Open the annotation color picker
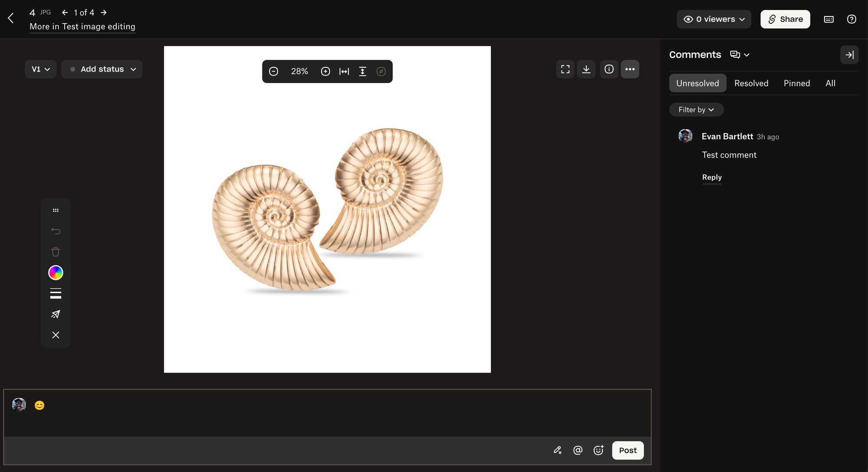Image resolution: width=868 pixels, height=472 pixels. (56, 273)
